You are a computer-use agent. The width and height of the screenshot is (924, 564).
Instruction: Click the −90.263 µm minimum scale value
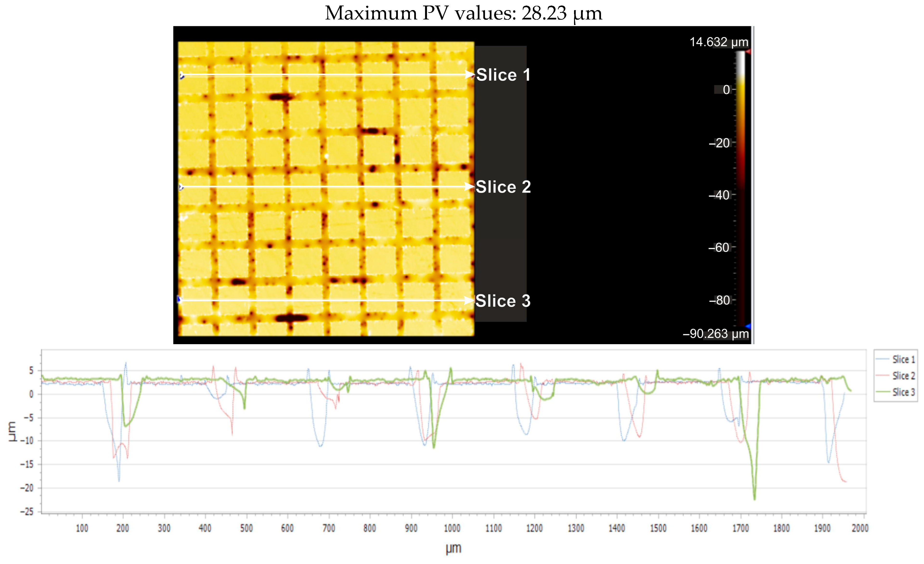[716, 334]
